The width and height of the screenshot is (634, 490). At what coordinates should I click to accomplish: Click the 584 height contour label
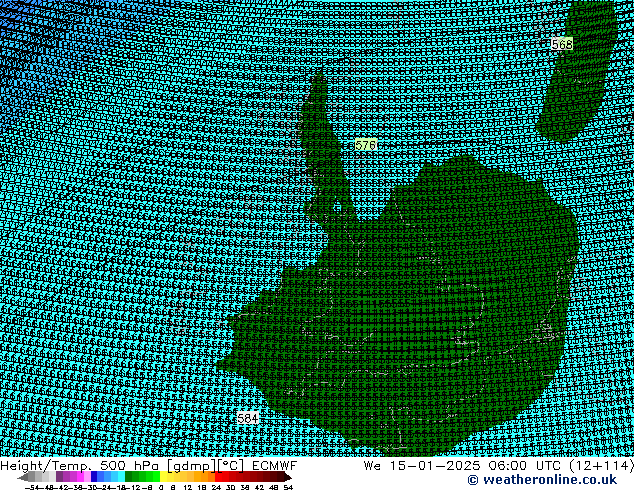247,418
